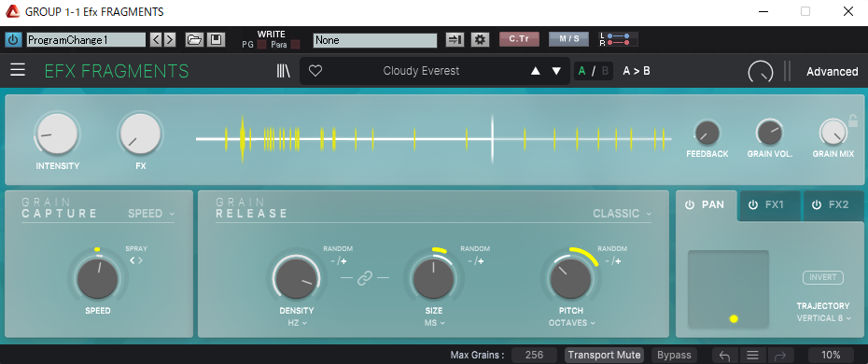Toggle the Transport Mute button
868x364 pixels.
[604, 356]
